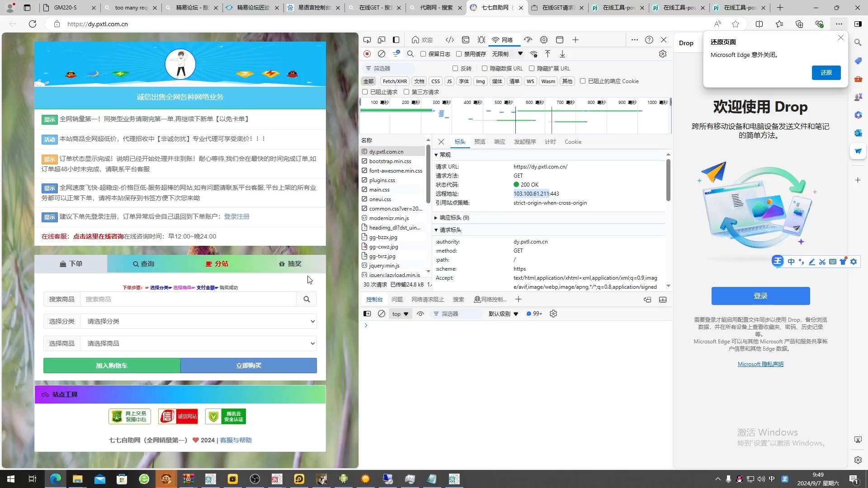This screenshot has height=488, width=868.
Task: Open network conditions wifi-gear icon
Action: [534, 54]
